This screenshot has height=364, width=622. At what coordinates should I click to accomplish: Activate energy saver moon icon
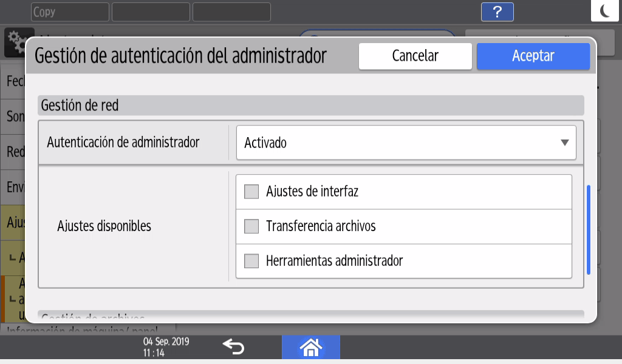(606, 11)
